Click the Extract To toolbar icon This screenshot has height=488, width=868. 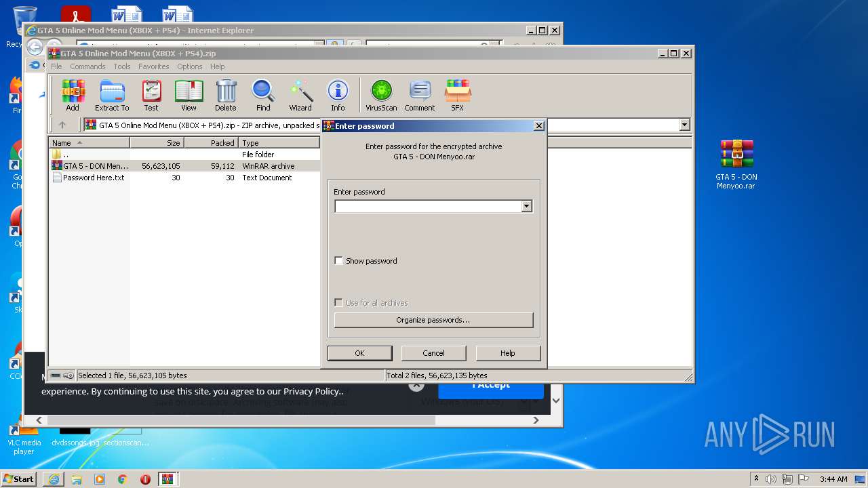click(x=112, y=95)
